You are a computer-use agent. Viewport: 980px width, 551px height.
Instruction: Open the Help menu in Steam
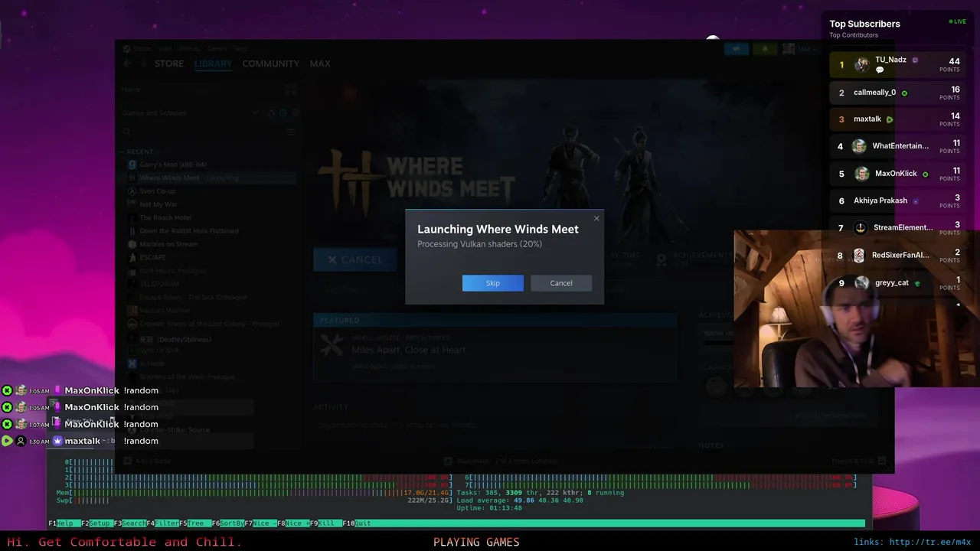coord(240,49)
